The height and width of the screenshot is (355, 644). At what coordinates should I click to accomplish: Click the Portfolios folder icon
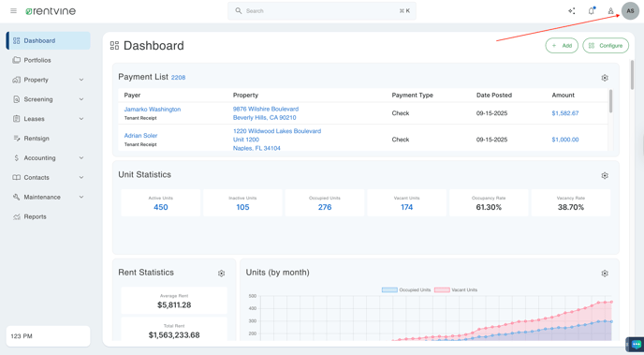pos(17,60)
